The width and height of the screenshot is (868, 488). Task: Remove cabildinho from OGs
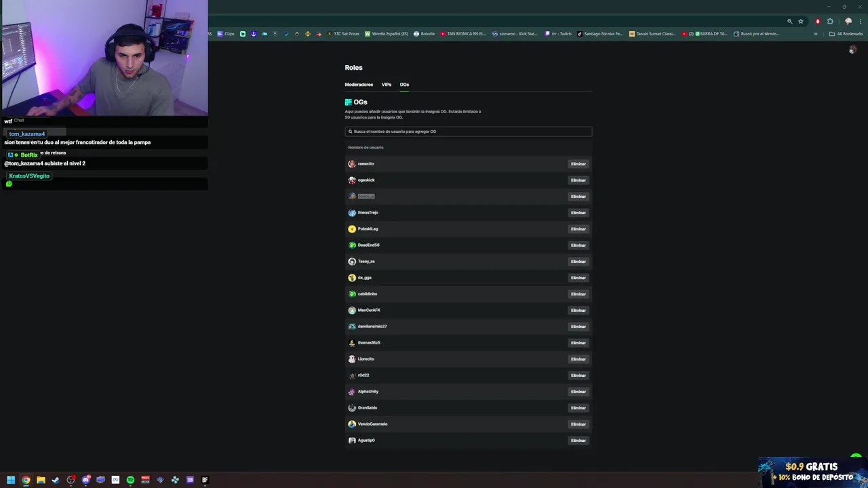click(x=578, y=294)
